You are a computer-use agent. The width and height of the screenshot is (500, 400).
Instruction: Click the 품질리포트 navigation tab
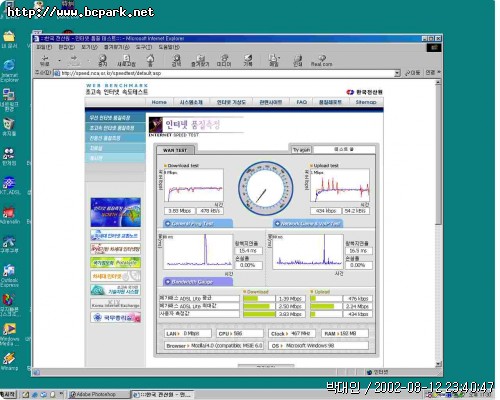(330, 102)
